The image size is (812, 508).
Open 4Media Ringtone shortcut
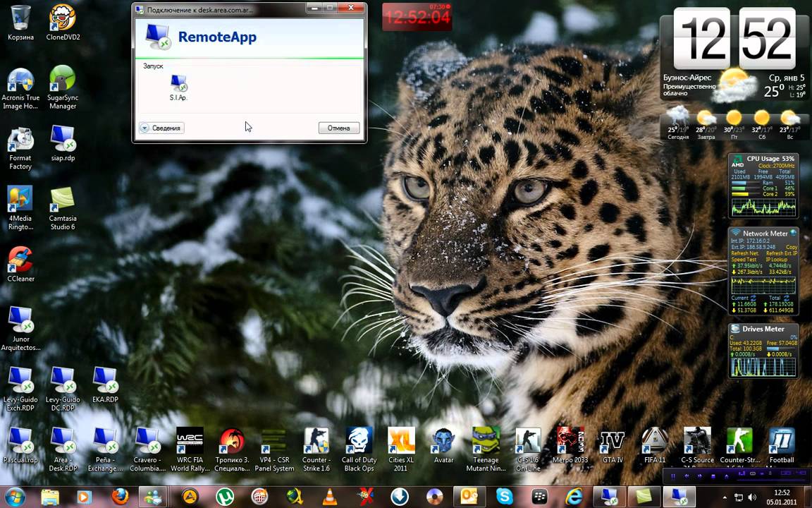[20, 208]
